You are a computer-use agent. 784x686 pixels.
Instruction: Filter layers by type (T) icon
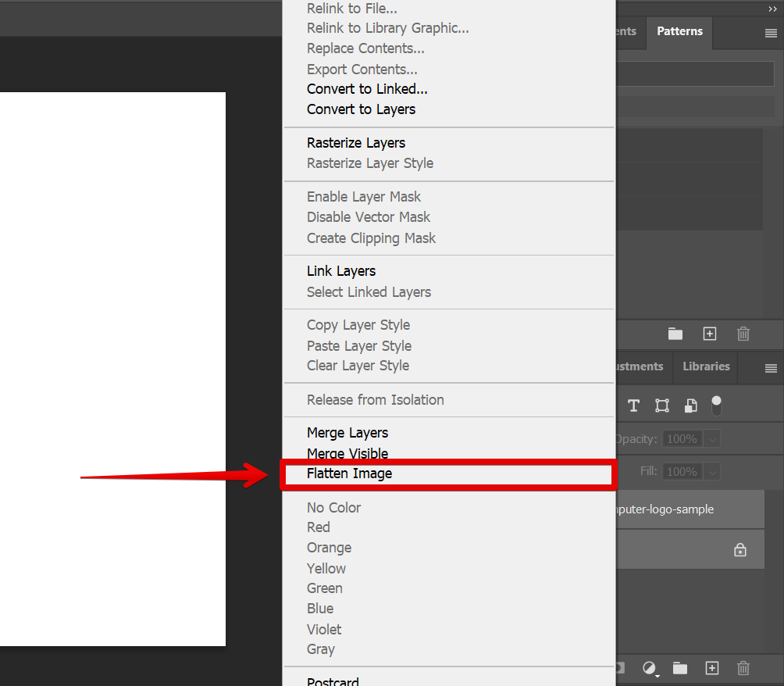click(633, 406)
